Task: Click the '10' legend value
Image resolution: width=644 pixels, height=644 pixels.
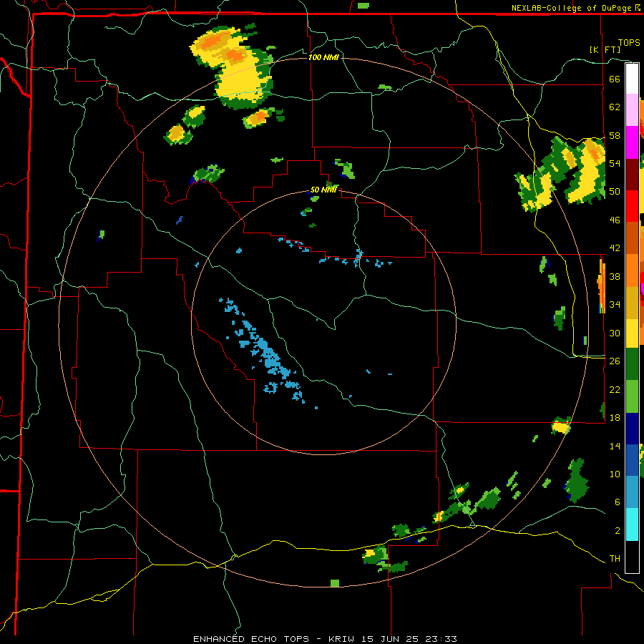Action: click(615, 474)
